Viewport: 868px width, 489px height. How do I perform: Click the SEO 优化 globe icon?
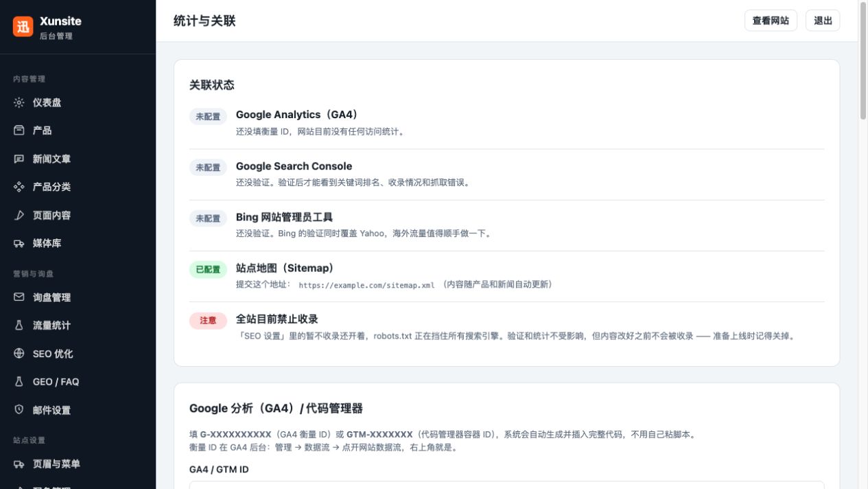(x=19, y=354)
